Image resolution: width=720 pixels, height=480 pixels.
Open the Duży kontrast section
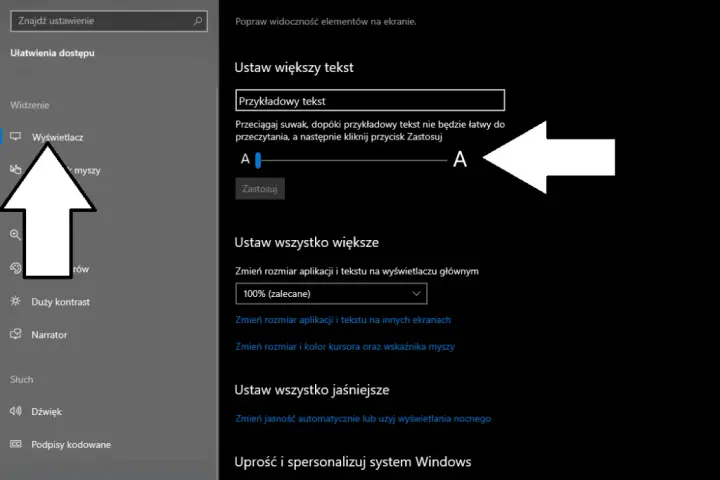[61, 302]
